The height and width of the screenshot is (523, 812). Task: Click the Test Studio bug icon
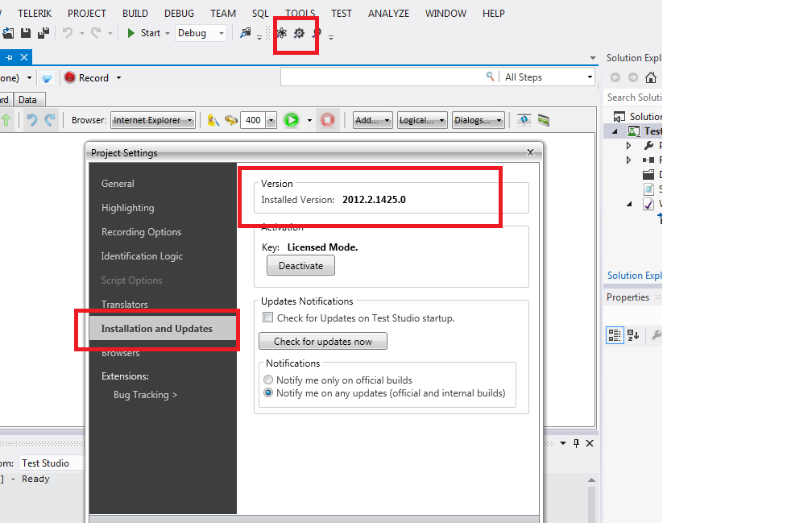coord(281,33)
